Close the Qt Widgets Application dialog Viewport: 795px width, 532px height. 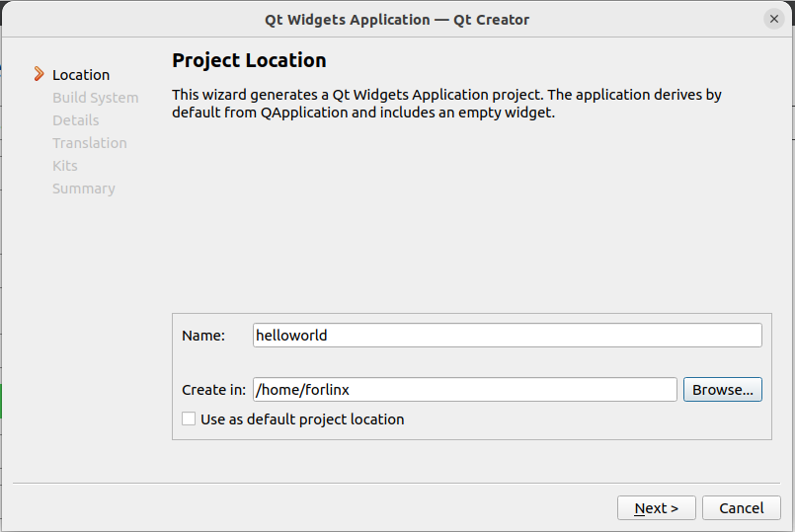click(x=773, y=19)
